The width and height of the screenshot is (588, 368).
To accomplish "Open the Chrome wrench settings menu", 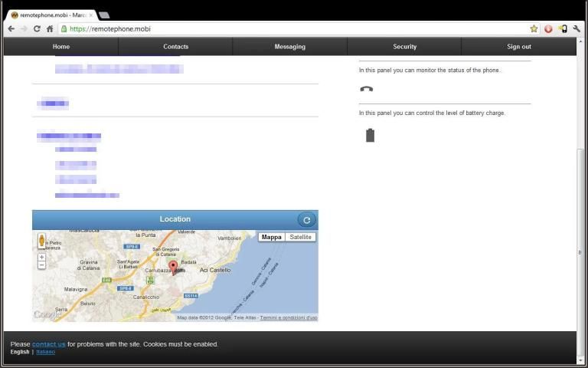I will [577, 29].
